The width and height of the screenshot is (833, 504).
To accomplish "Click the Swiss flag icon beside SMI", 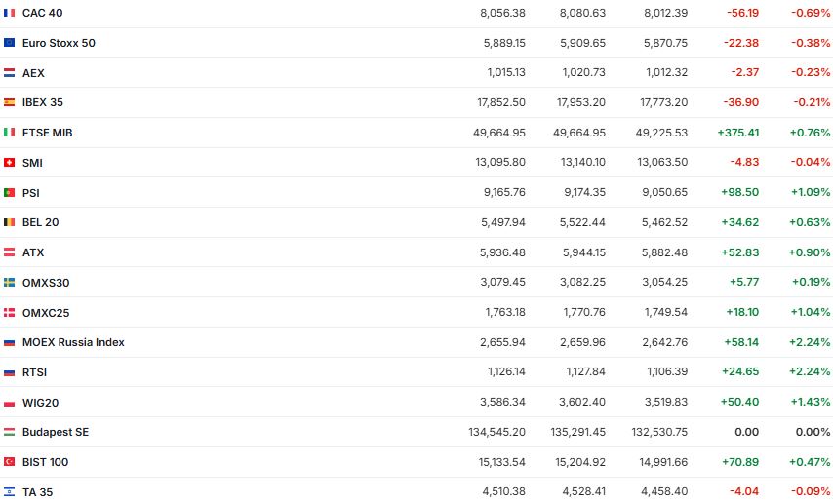I will pos(9,163).
